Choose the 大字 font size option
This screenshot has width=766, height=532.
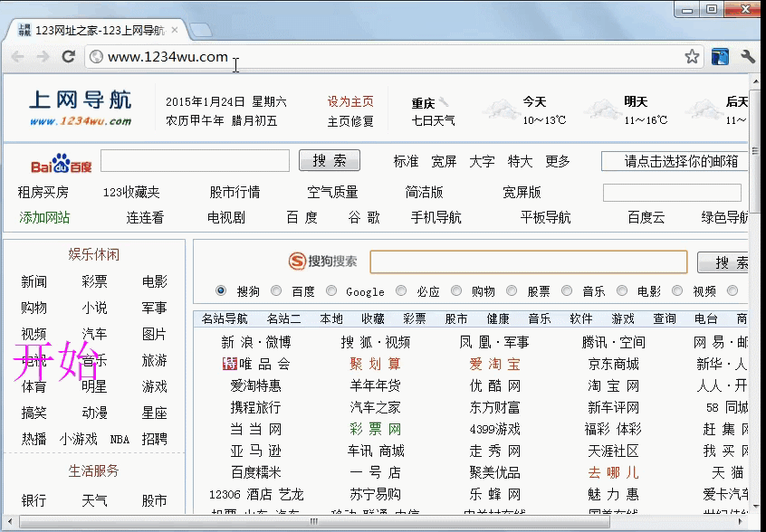[482, 162]
